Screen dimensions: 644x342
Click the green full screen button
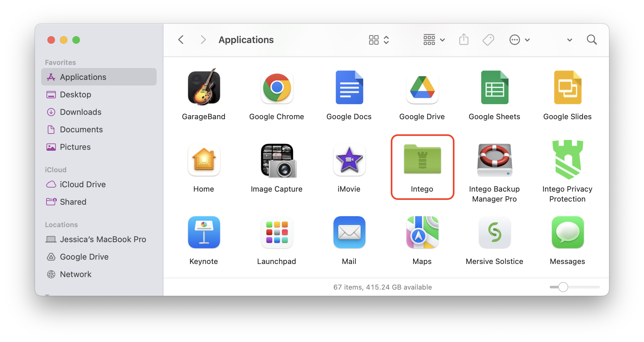pos(76,40)
